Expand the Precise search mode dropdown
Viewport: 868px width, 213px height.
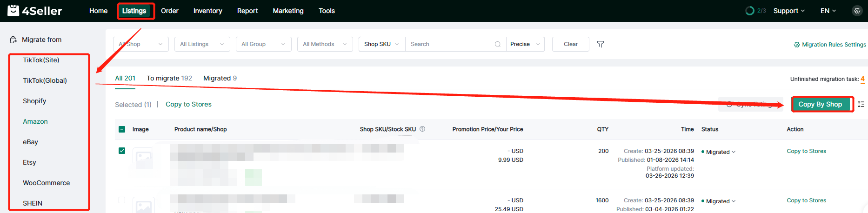pos(525,44)
